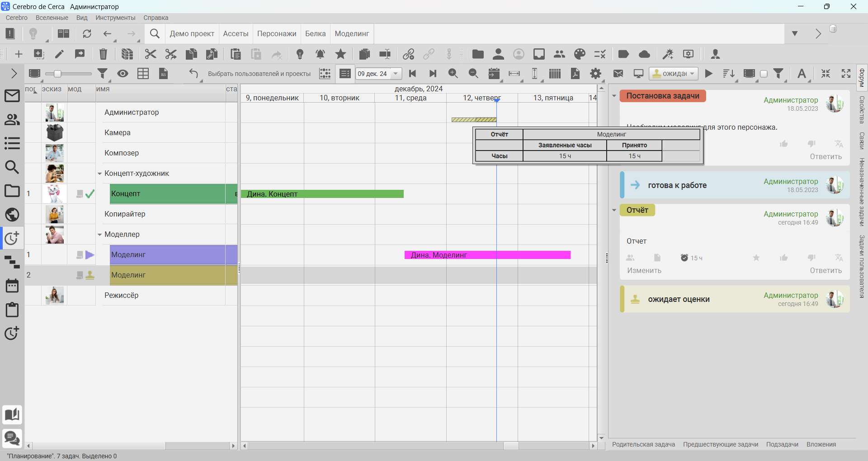Click the color palette icon
This screenshot has width=868, height=461.
(x=580, y=54)
